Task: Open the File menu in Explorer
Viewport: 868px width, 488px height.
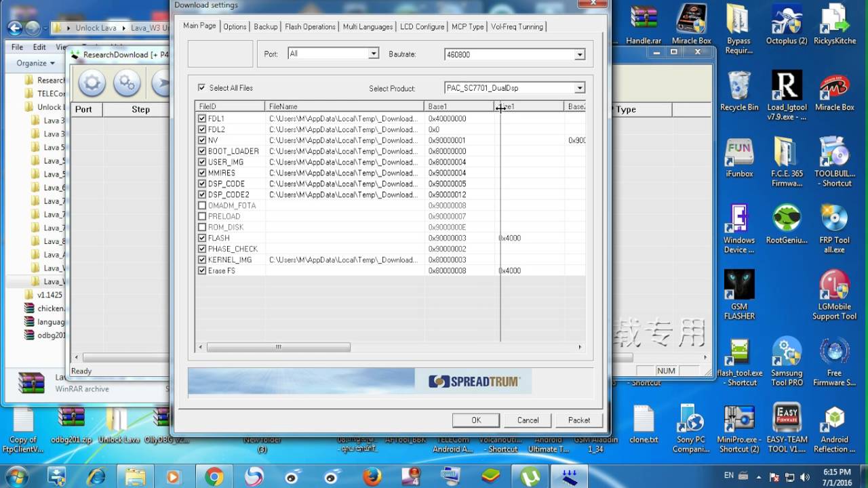Action: [18, 47]
